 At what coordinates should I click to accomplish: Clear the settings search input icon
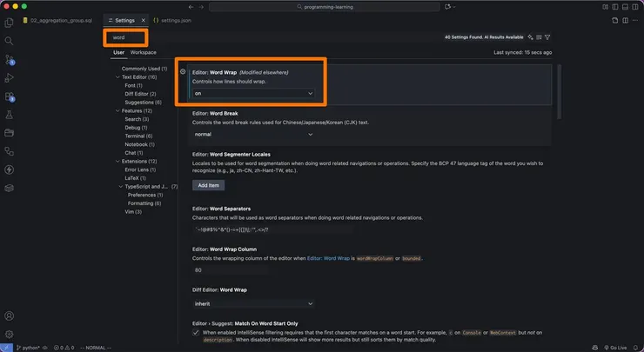pyautogui.click(x=539, y=37)
